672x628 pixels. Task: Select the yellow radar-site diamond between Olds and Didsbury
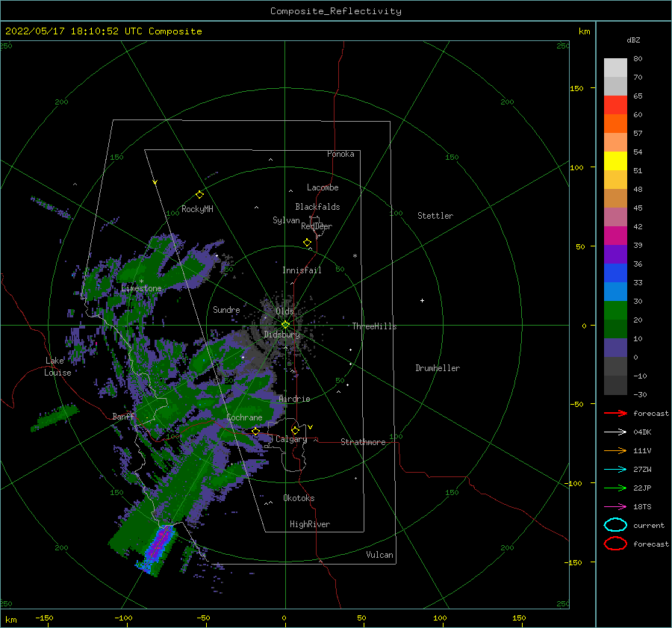[x=285, y=325]
